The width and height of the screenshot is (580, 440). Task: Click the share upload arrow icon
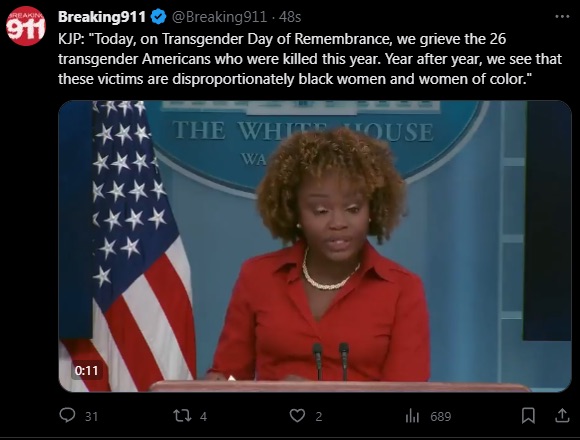point(562,415)
